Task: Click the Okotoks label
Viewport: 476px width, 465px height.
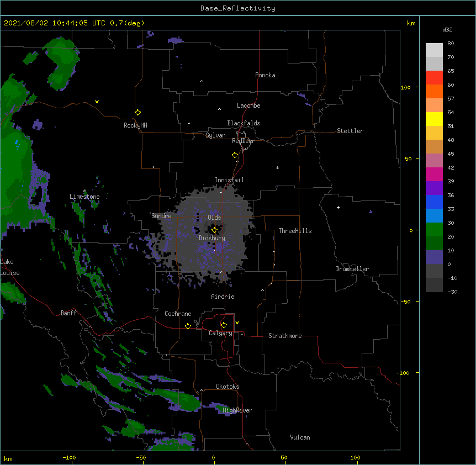Action: tap(228, 387)
